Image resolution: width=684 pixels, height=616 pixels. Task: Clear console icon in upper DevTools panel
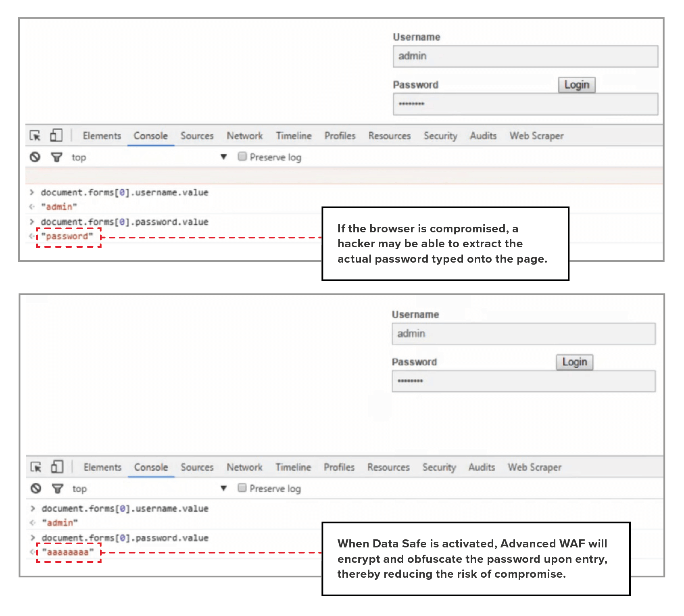(35, 157)
